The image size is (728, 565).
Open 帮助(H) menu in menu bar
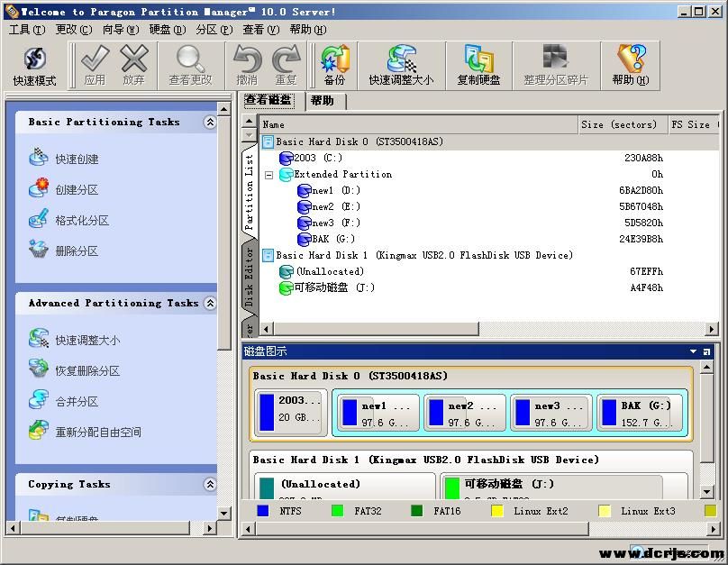pyautogui.click(x=308, y=30)
